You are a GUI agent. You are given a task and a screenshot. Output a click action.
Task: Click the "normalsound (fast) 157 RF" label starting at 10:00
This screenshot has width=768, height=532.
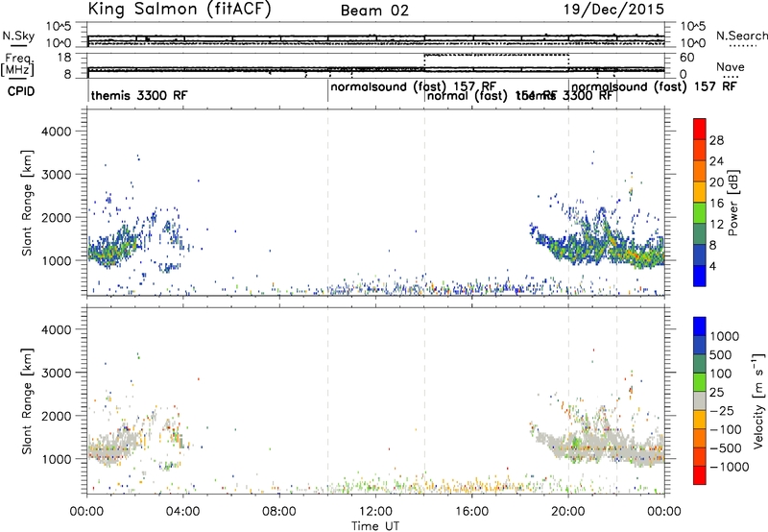pos(414,86)
